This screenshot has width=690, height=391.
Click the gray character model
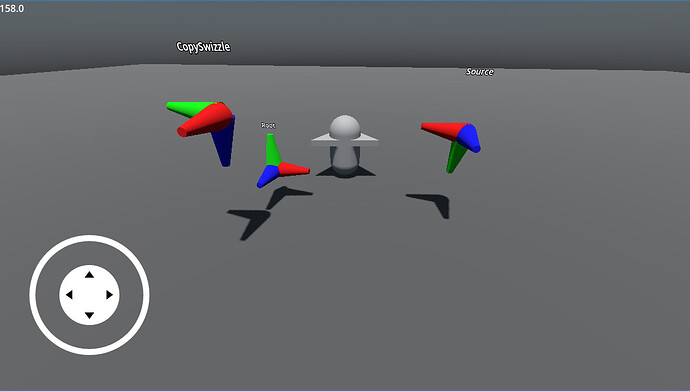(x=345, y=146)
